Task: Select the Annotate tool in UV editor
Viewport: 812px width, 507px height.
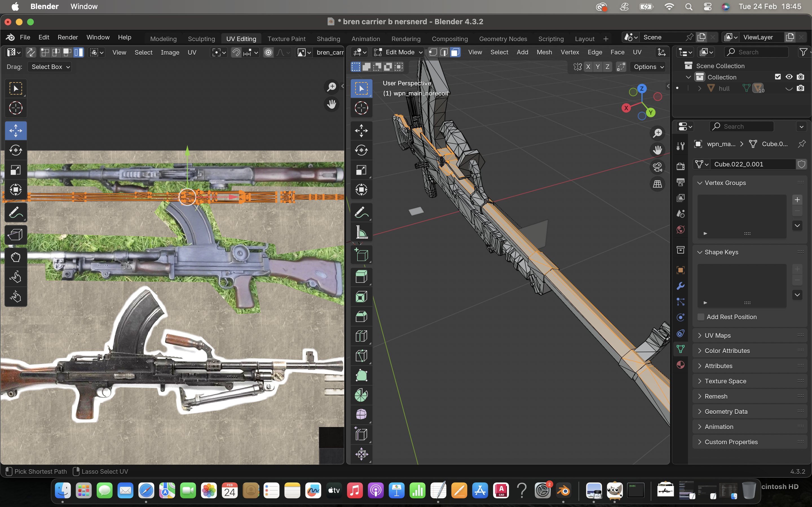Action: pyautogui.click(x=16, y=212)
